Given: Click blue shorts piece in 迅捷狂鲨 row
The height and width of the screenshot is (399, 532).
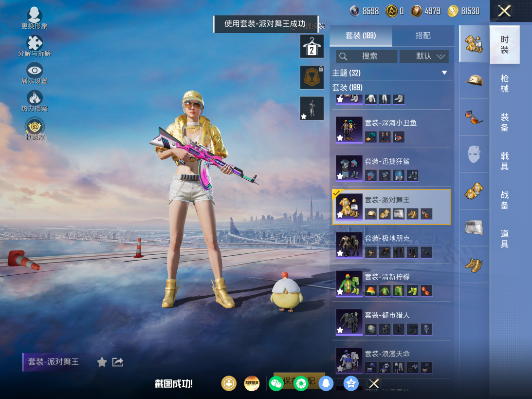Looking at the screenshot, I should 399,175.
